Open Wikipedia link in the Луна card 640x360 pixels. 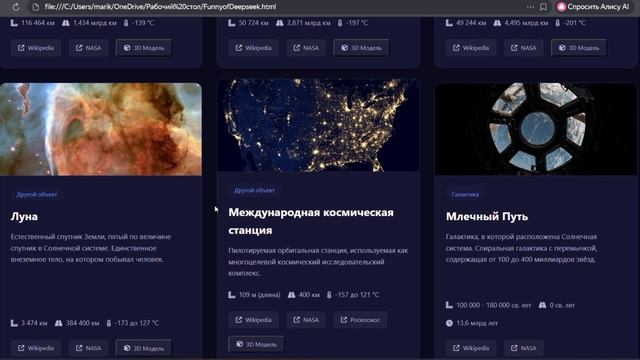click(36, 348)
